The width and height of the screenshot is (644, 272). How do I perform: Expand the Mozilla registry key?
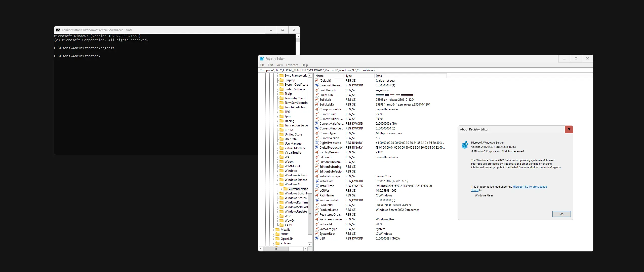(273, 230)
